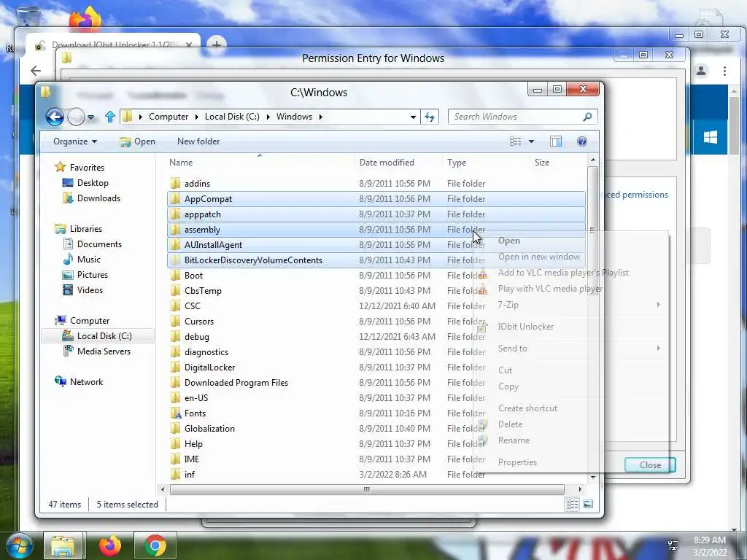Viewport: 747px width, 560px height.
Task: Click the Chrome profile avatar icon
Action: tap(701, 71)
